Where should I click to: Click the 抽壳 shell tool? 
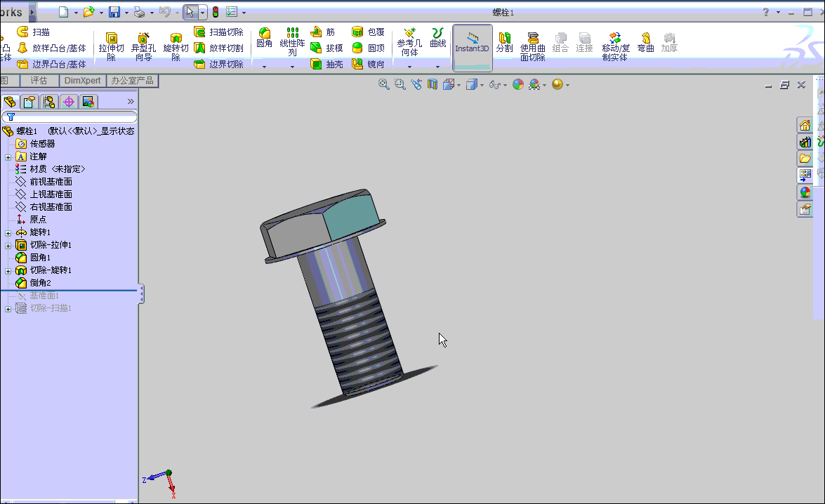(326, 64)
